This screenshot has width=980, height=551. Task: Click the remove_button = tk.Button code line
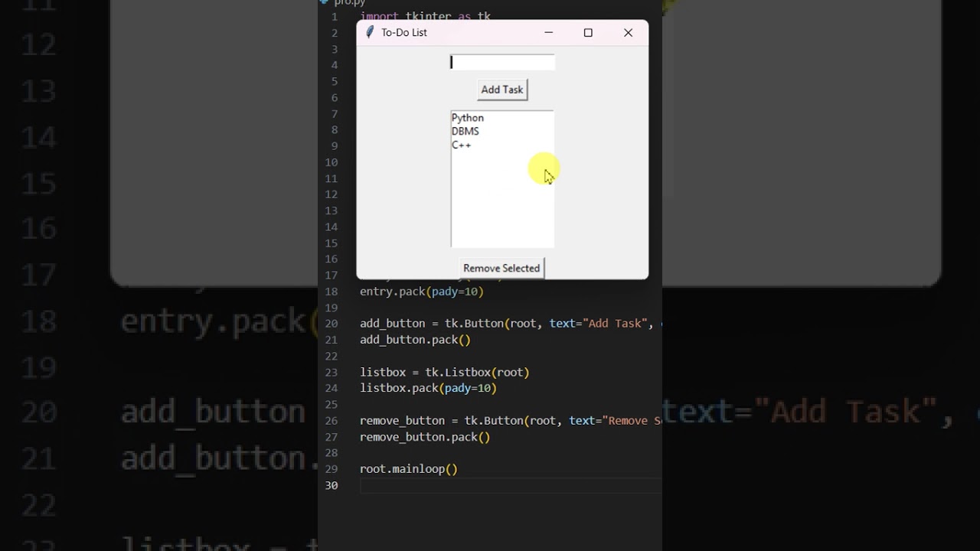[x=511, y=421]
